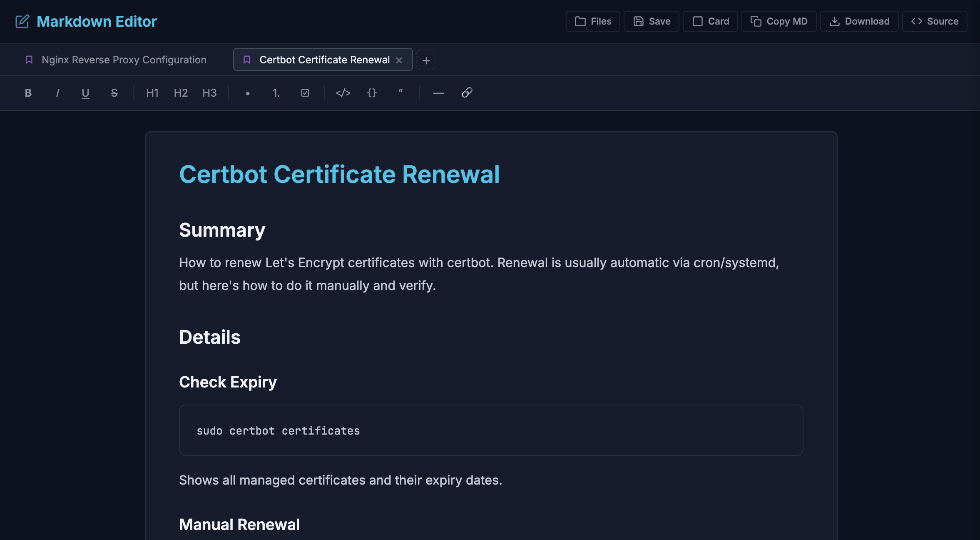Insert a code block with braces icon
The height and width of the screenshot is (540, 980).
point(372,93)
